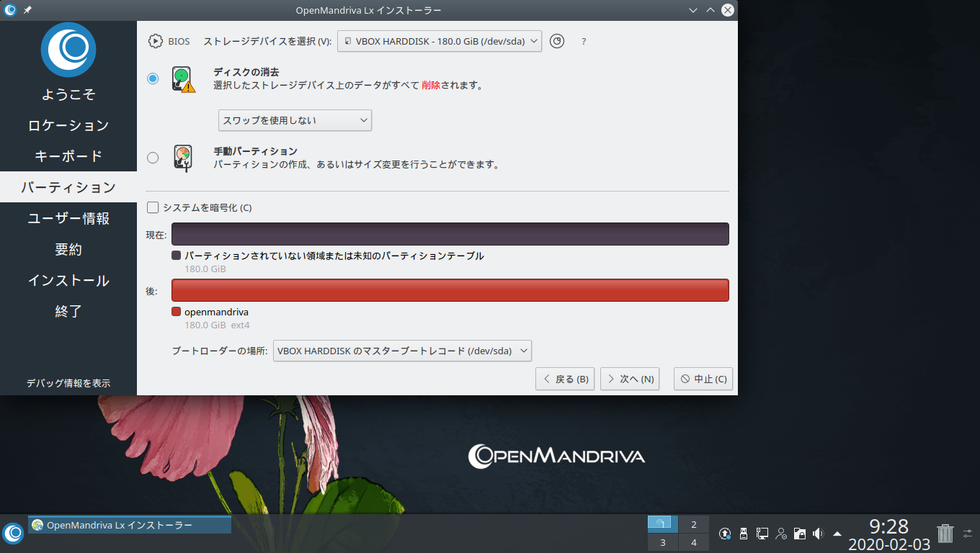Open the OpenMandriva application launcher menu
The image size is (980, 553).
point(13,533)
